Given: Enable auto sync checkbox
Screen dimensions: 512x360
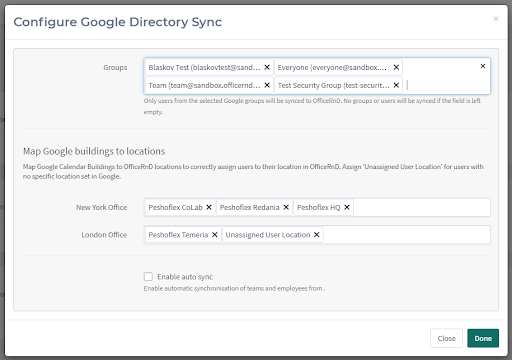Looking at the screenshot, I should click(148, 276).
